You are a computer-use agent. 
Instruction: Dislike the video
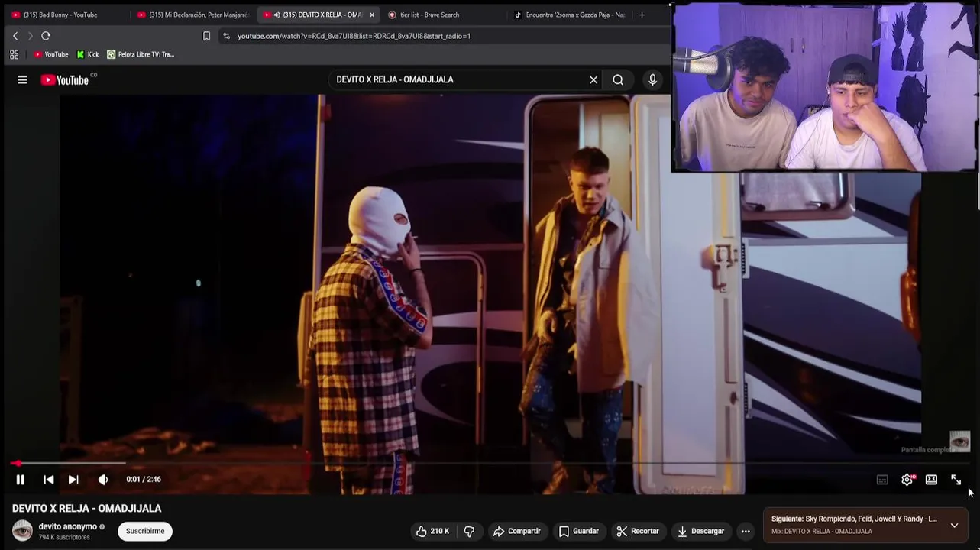click(470, 531)
